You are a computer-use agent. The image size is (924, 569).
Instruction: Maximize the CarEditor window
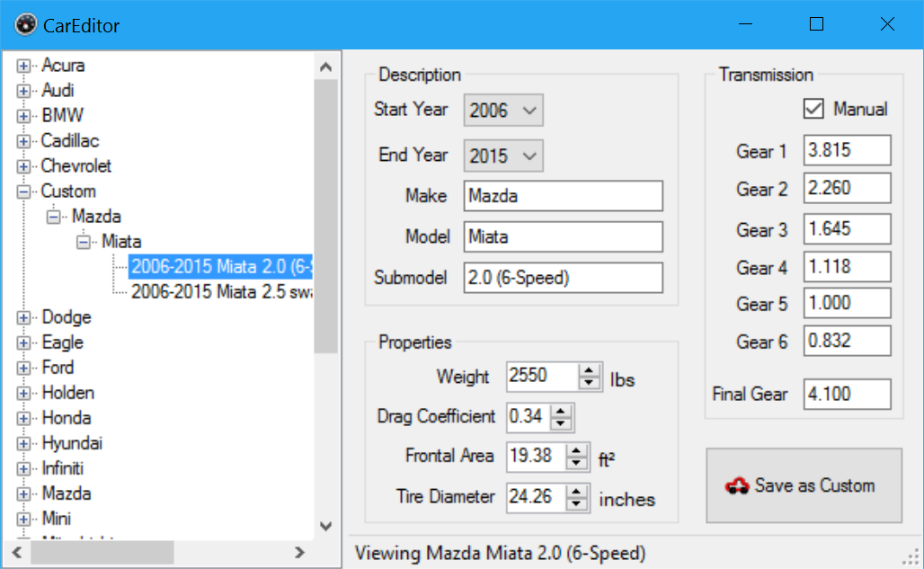click(x=816, y=24)
